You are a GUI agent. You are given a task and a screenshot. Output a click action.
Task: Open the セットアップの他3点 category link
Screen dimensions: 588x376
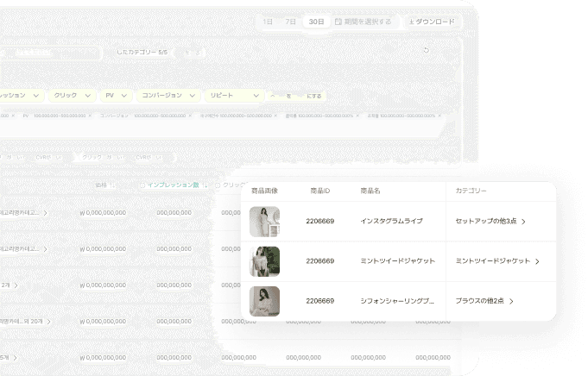(x=490, y=221)
